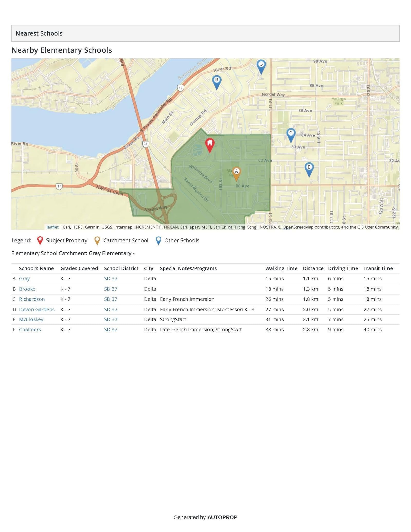Open the leaflet attribution link

point(52,227)
